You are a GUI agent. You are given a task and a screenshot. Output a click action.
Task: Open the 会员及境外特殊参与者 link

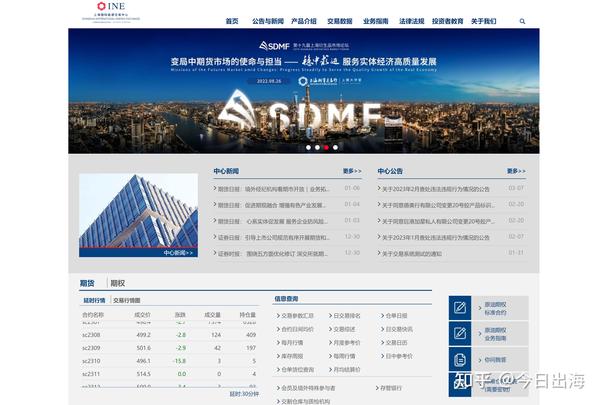pyautogui.click(x=306, y=388)
